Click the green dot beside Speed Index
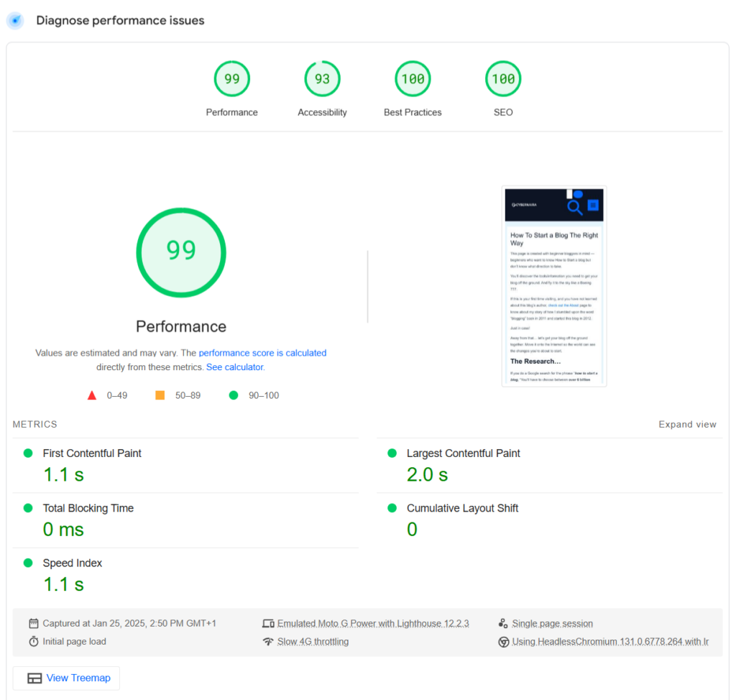The image size is (736, 700). [x=27, y=563]
